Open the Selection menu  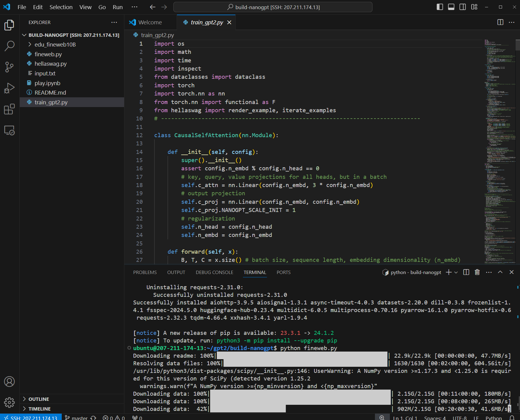61,7
